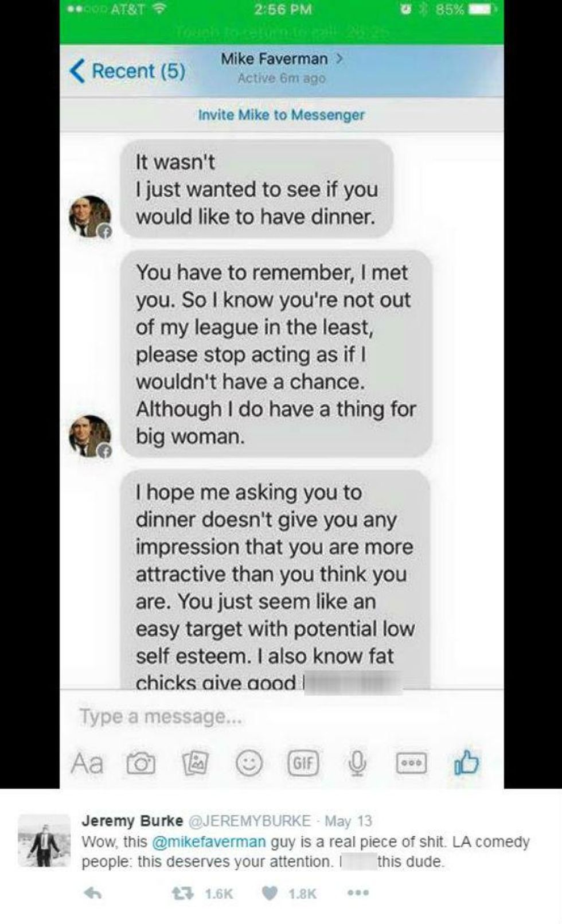Screen dimensions: 562x924
Task: Open the emoji smiley picker
Action: click(x=249, y=763)
